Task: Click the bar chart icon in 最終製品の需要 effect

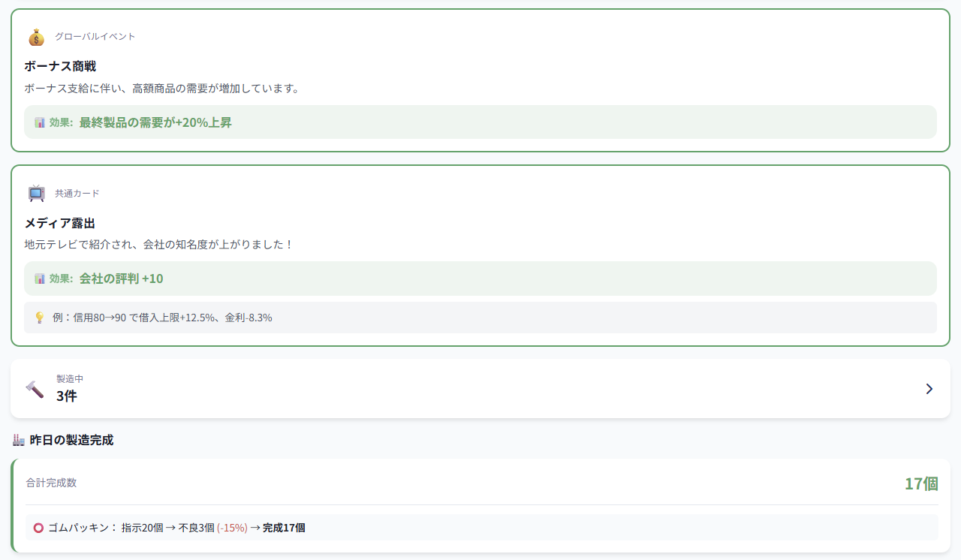Action: (40, 122)
